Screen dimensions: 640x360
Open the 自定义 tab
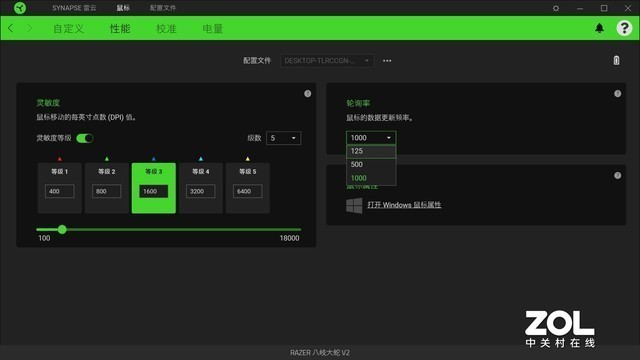(x=69, y=29)
